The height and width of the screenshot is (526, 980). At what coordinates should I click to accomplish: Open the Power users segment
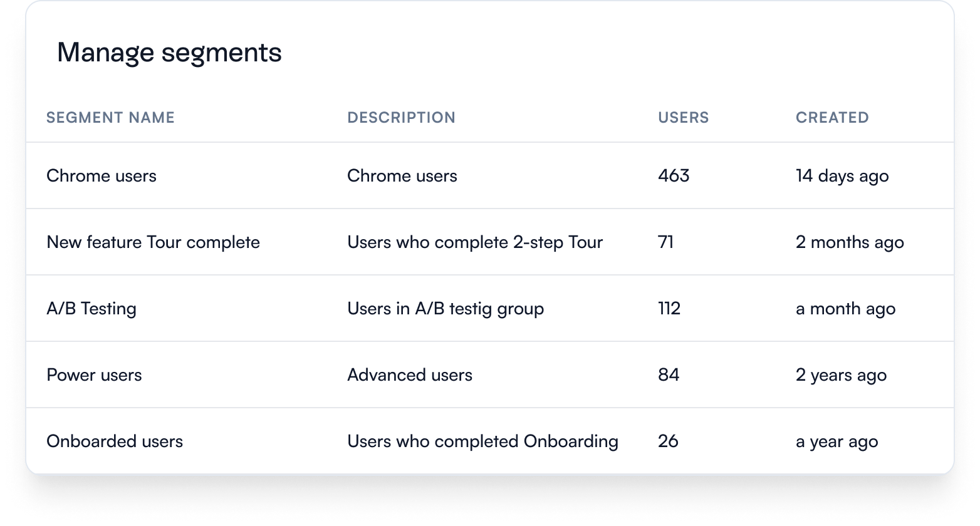coord(94,375)
